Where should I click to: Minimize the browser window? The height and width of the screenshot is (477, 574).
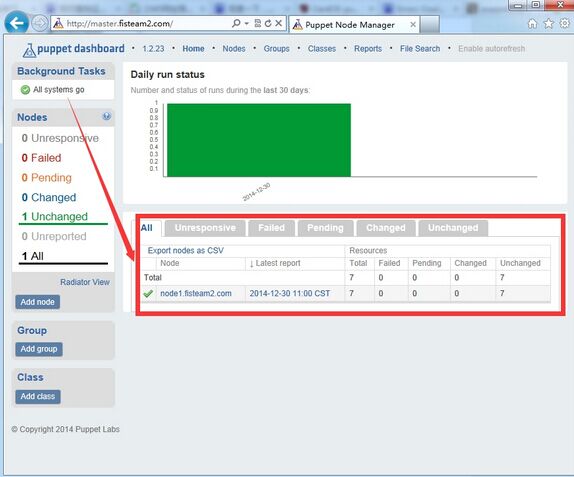point(518,5)
